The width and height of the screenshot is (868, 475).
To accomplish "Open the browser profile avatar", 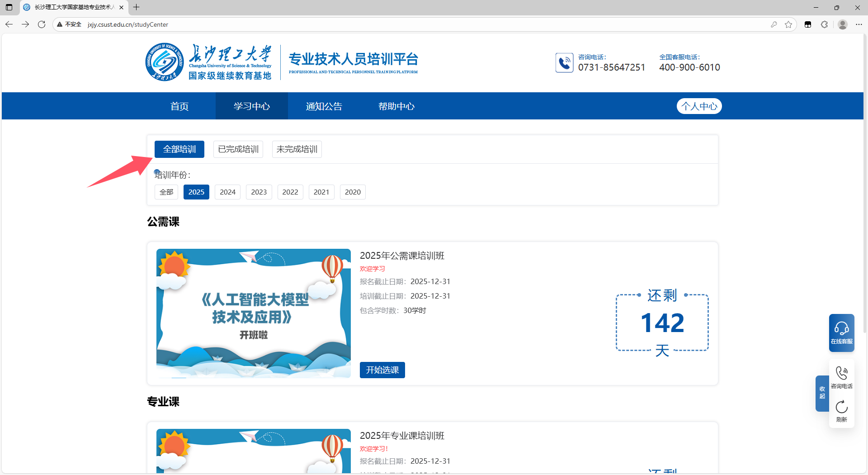I will click(x=842, y=24).
